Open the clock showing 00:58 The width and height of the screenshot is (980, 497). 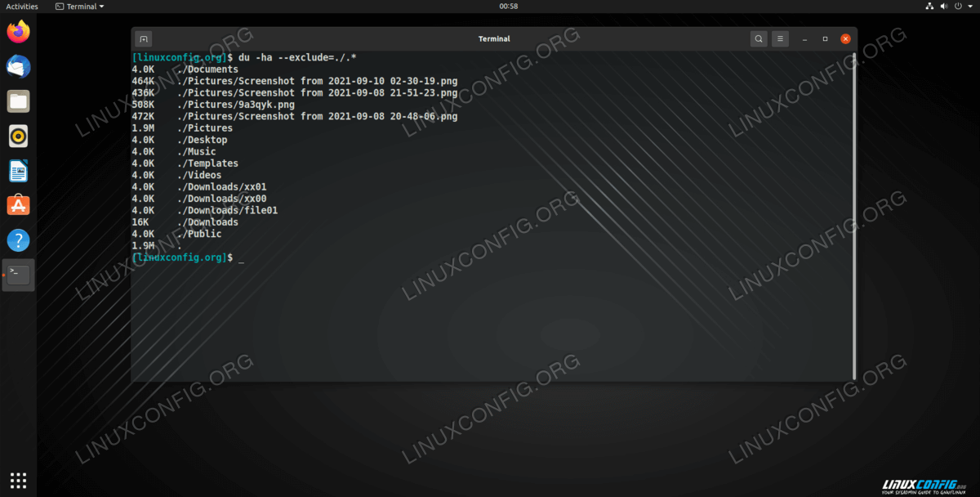pos(509,7)
